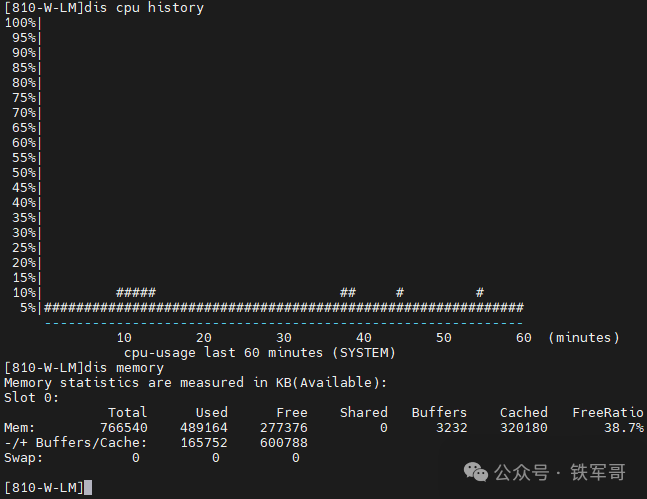
Task: Click the 100% label on CPU axis
Action: point(20,23)
